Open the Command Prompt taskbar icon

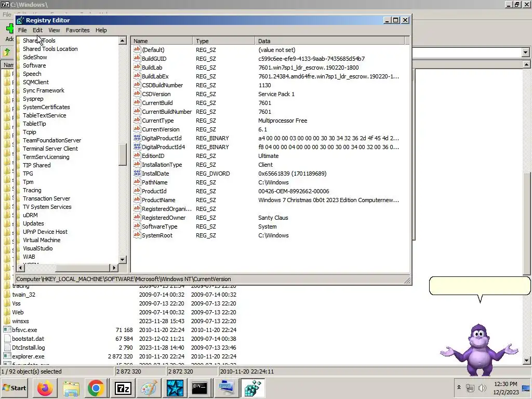tap(199, 388)
